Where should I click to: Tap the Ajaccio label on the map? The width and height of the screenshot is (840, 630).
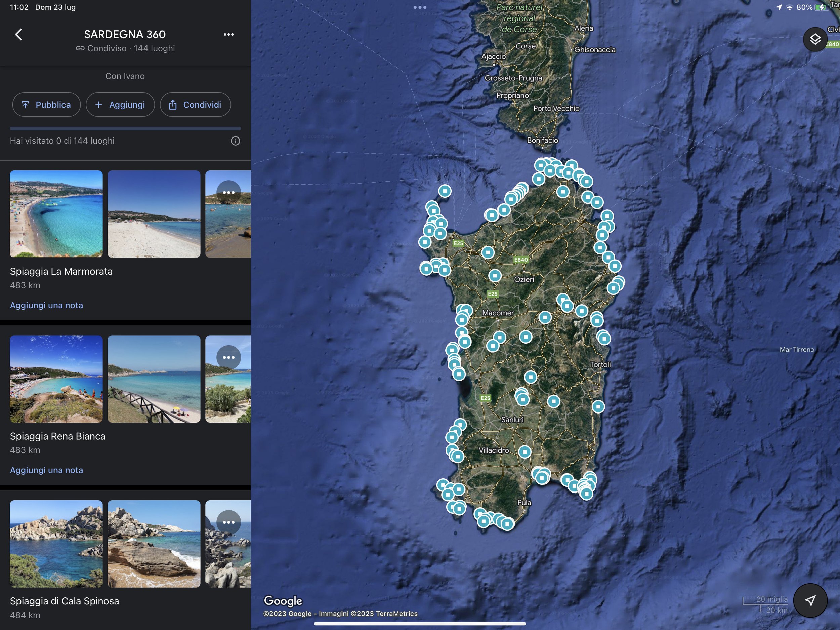[494, 56]
